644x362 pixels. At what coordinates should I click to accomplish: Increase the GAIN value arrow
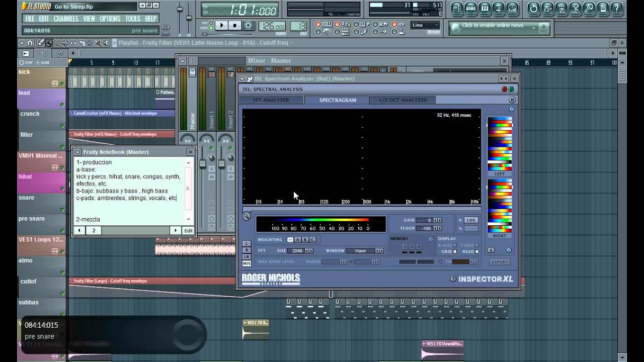coord(440,220)
